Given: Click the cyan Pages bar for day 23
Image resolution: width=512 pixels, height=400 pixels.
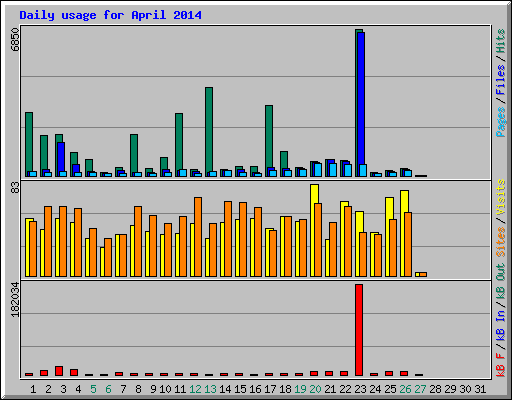Looking at the screenshot, I should pos(363,170).
